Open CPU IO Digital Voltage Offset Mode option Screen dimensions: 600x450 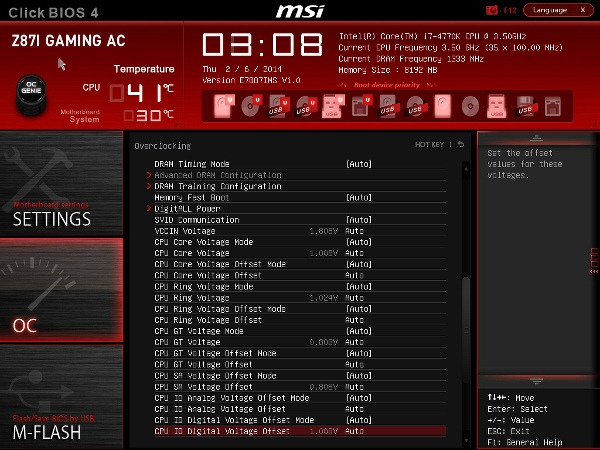359,420
